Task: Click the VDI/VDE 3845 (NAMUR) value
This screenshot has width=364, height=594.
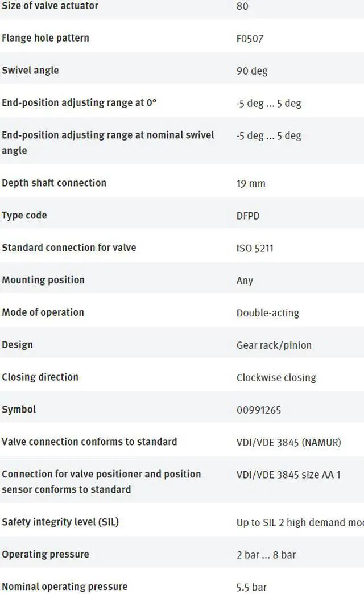Action: pos(288,443)
